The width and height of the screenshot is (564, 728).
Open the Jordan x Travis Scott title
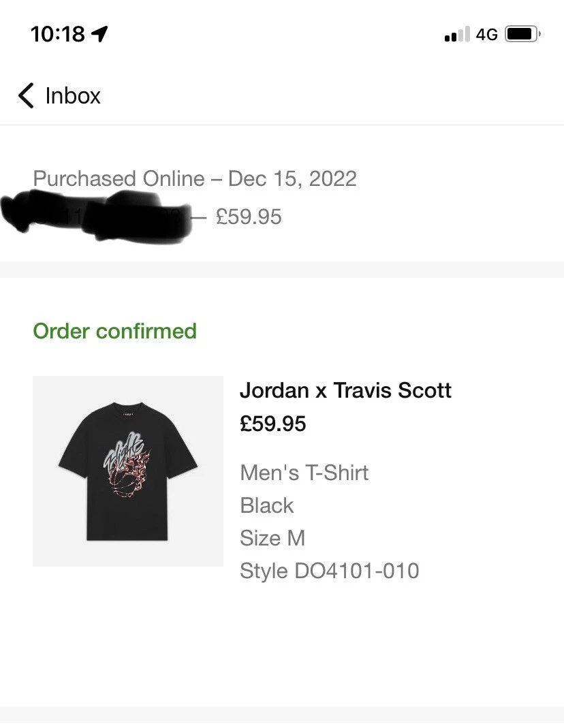(345, 391)
